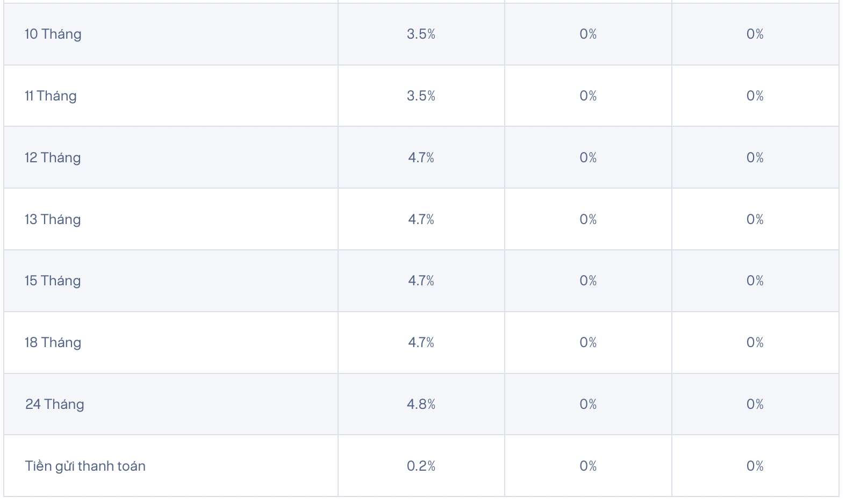Screen dimensions: 846x504
Task: Select the 10 Tháng row label
Action: coord(53,34)
